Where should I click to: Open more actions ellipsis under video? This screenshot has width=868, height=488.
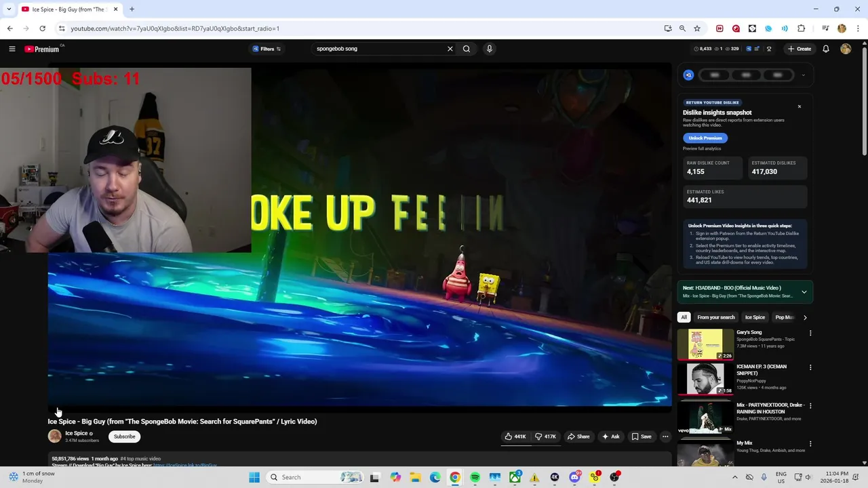click(x=665, y=436)
